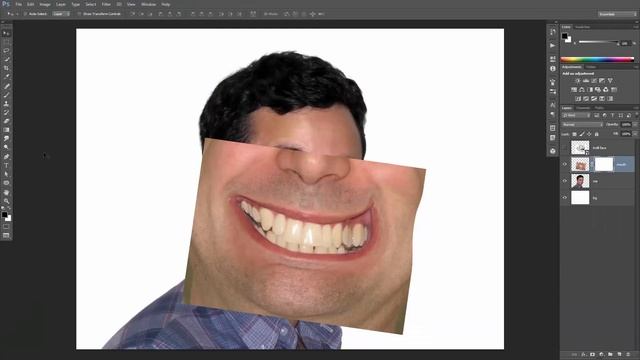
Task: Add a Levels adjustment
Action: coord(586,81)
